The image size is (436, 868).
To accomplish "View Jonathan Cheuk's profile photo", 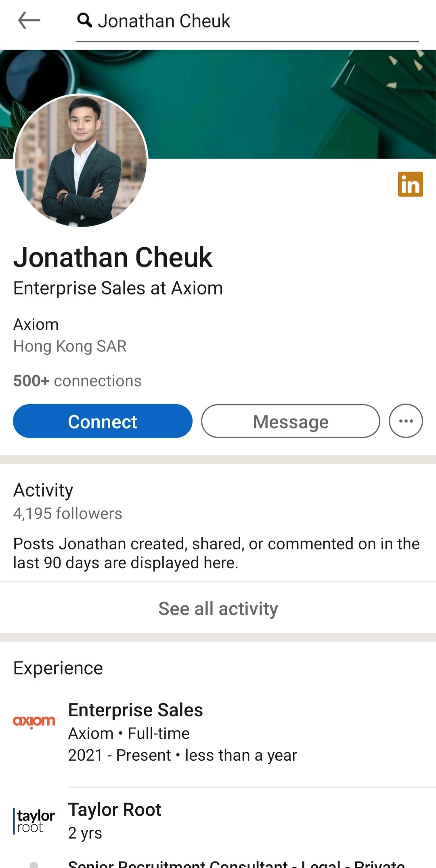I will pos(81,161).
